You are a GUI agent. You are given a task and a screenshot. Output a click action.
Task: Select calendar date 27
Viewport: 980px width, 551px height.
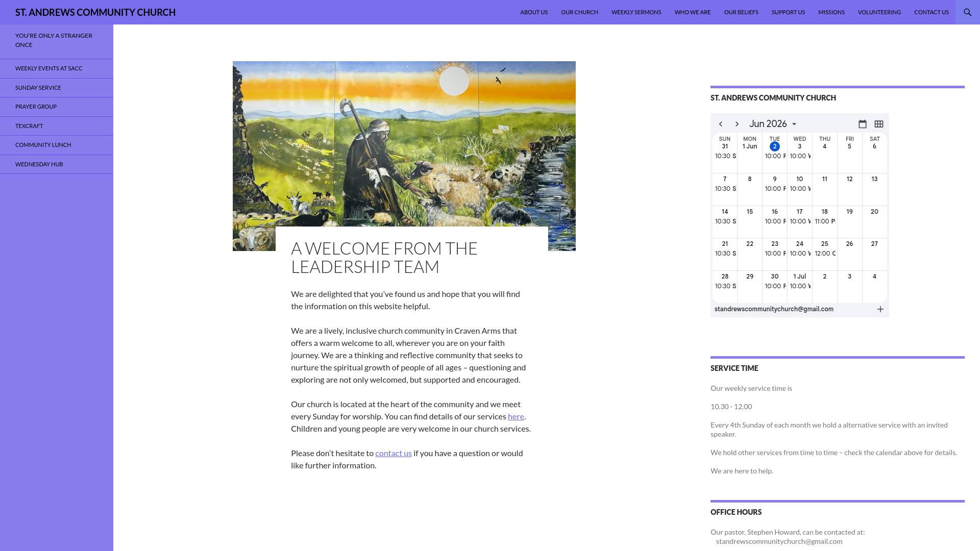pos(874,244)
